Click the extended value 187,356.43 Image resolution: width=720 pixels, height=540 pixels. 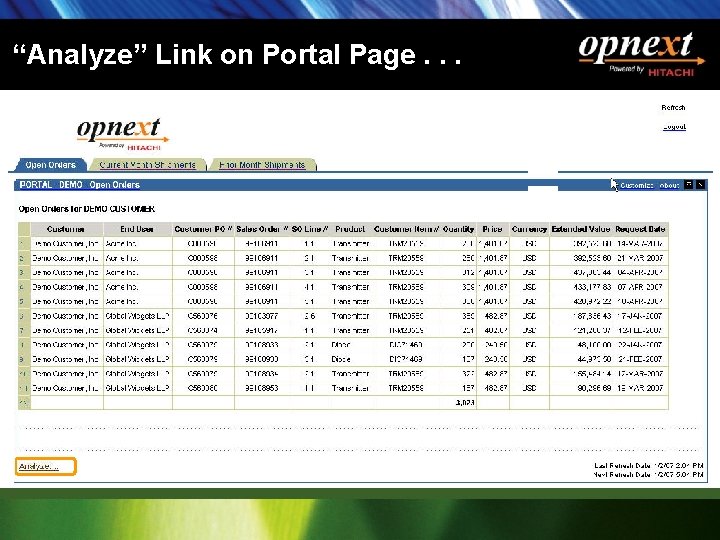click(592, 316)
